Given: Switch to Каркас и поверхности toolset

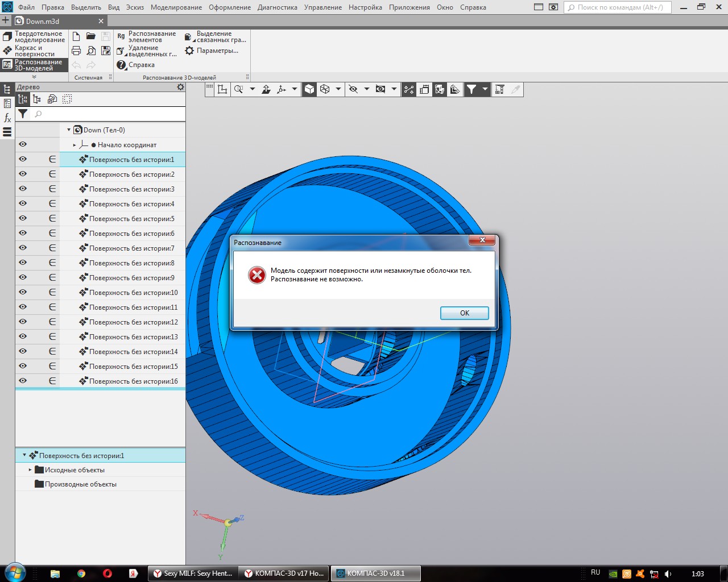Looking at the screenshot, I should click(34, 51).
